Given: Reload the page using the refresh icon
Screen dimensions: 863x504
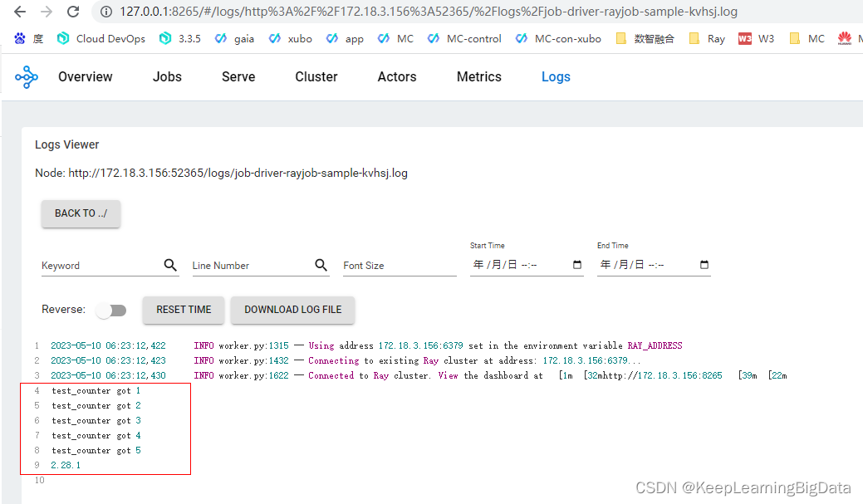Looking at the screenshot, I should 75,12.
